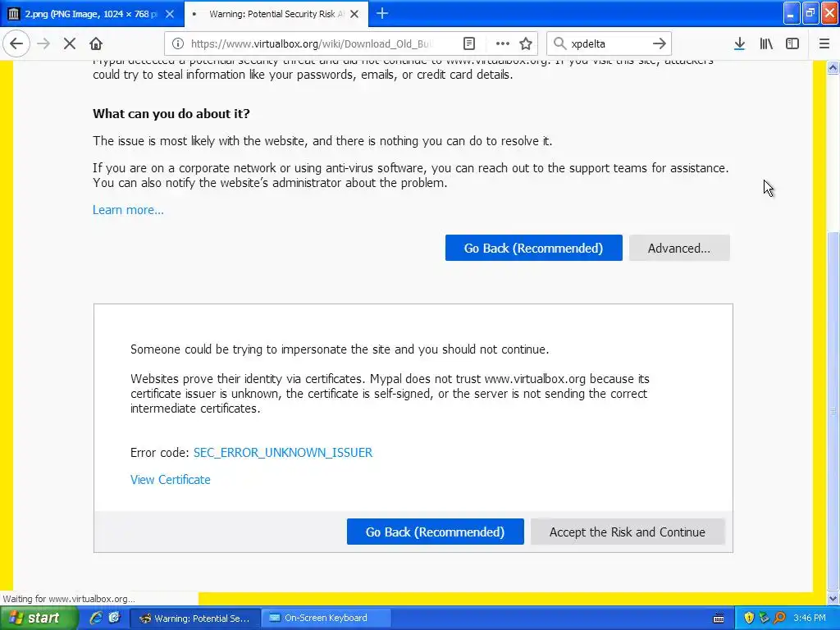The height and width of the screenshot is (630, 840).
Task: Click the 'What can you do about it?' heading
Action: coord(171,113)
